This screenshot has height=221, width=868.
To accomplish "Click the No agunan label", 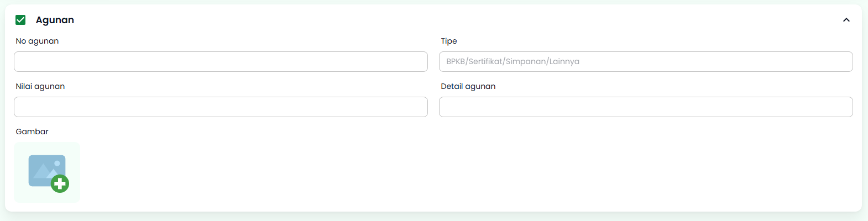I will [37, 41].
